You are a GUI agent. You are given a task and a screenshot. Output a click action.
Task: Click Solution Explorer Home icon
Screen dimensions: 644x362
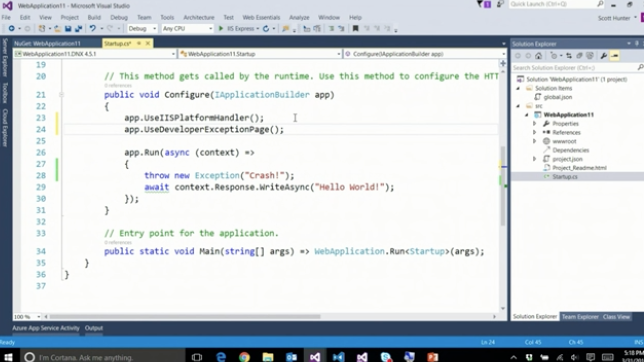point(538,56)
